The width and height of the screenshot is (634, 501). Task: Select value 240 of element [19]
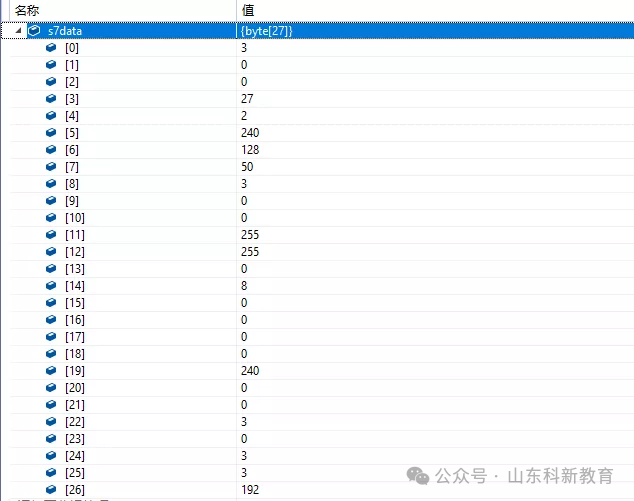(x=250, y=370)
